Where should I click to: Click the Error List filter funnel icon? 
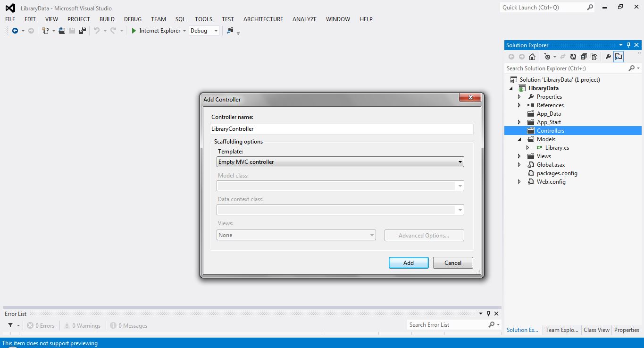pos(10,325)
